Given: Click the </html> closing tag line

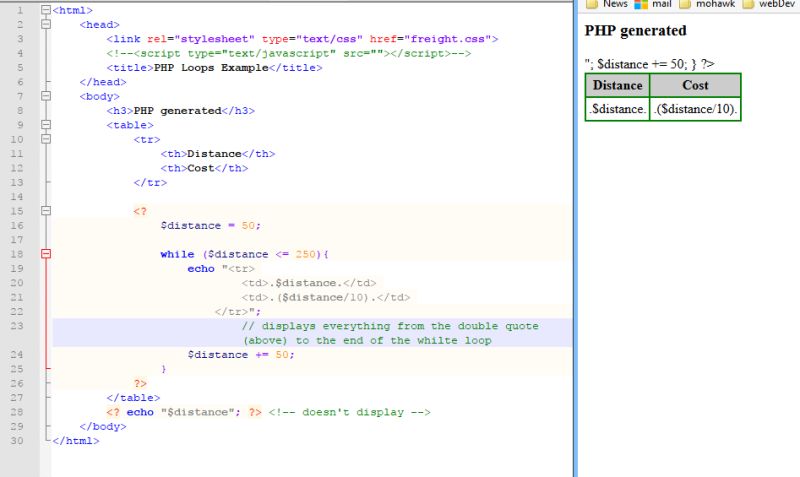Looking at the screenshot, I should click(x=76, y=440).
